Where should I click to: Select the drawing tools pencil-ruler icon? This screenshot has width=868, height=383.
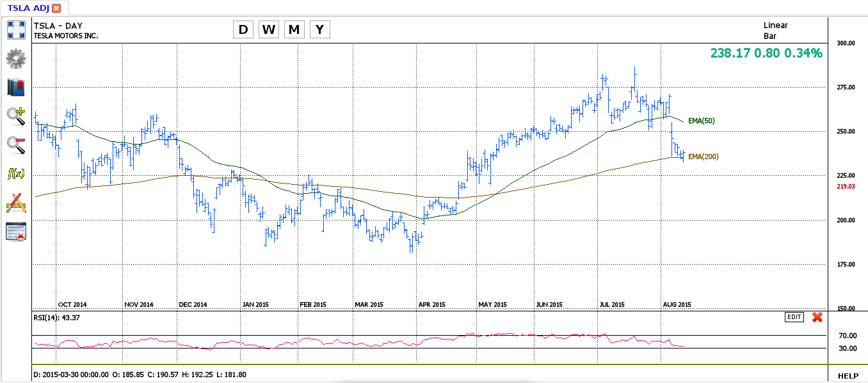(15, 203)
